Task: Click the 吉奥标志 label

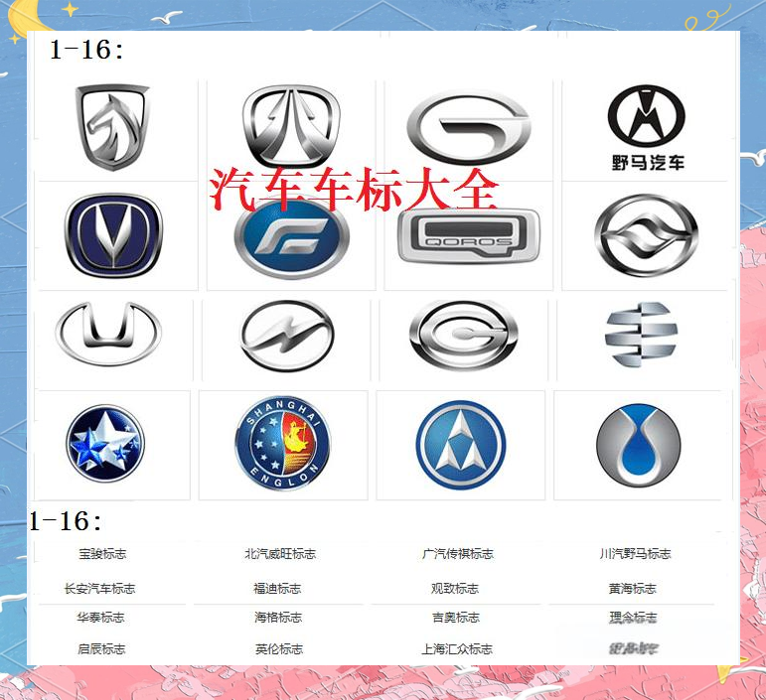Action: click(456, 618)
